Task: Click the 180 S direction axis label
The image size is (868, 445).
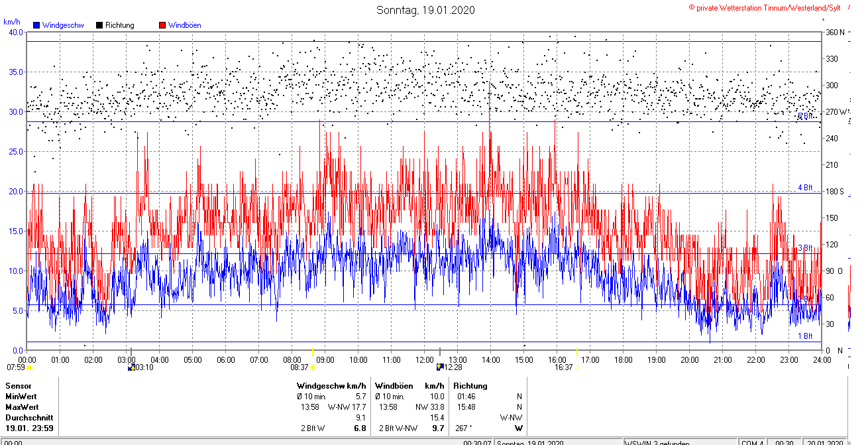Action: pos(834,191)
